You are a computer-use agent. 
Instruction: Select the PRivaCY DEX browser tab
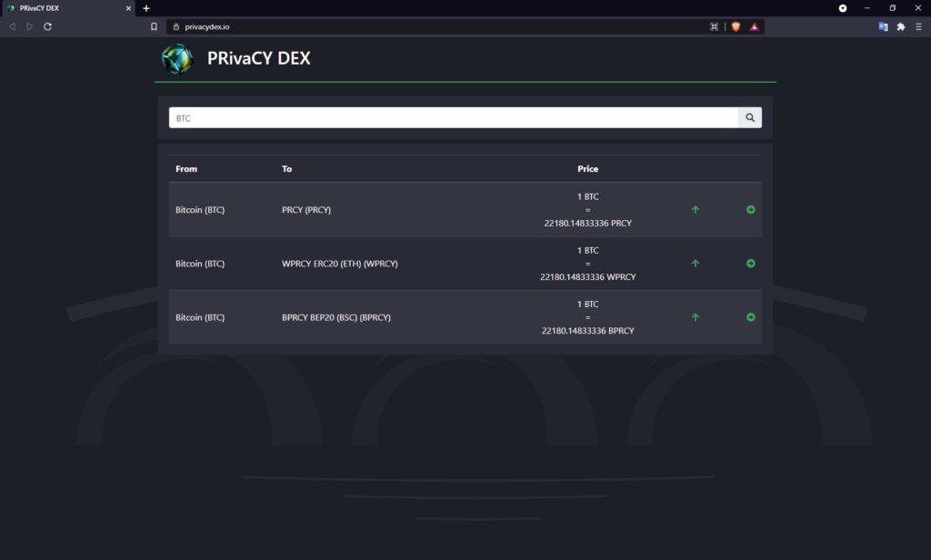64,8
